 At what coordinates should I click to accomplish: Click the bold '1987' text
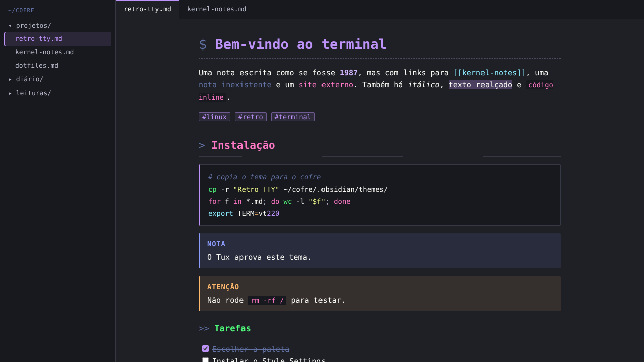[349, 73]
